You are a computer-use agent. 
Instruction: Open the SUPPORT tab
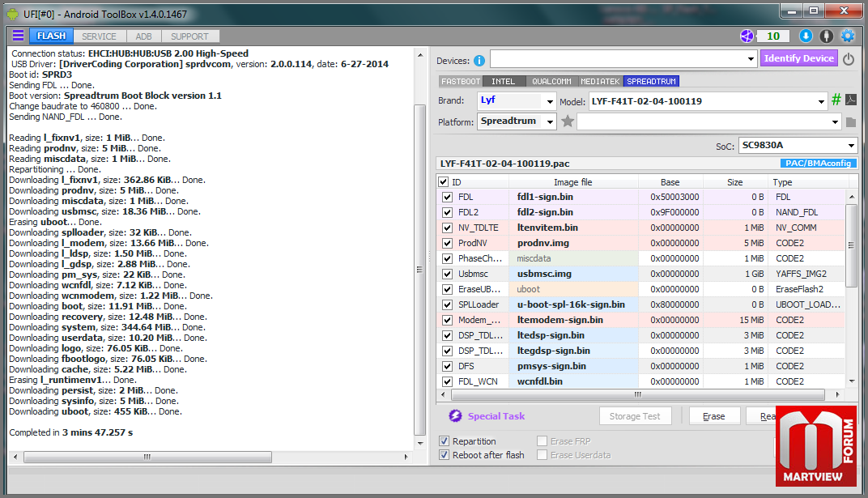189,36
